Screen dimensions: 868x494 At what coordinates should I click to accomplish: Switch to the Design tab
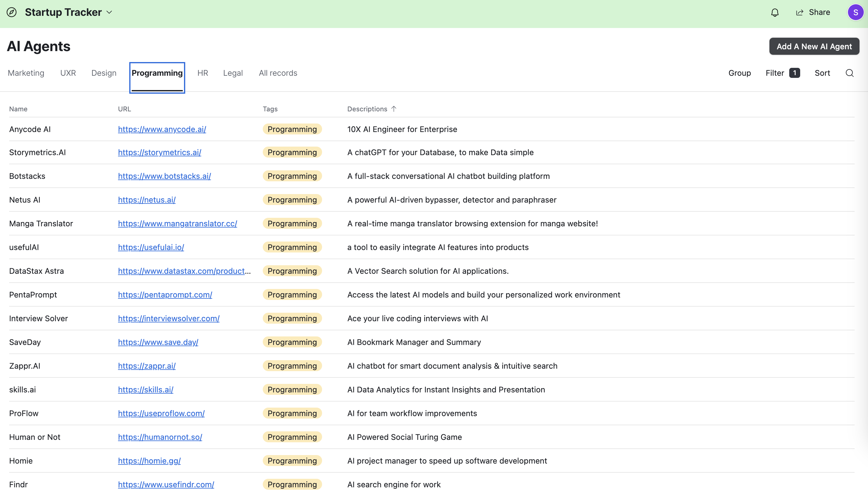point(104,73)
